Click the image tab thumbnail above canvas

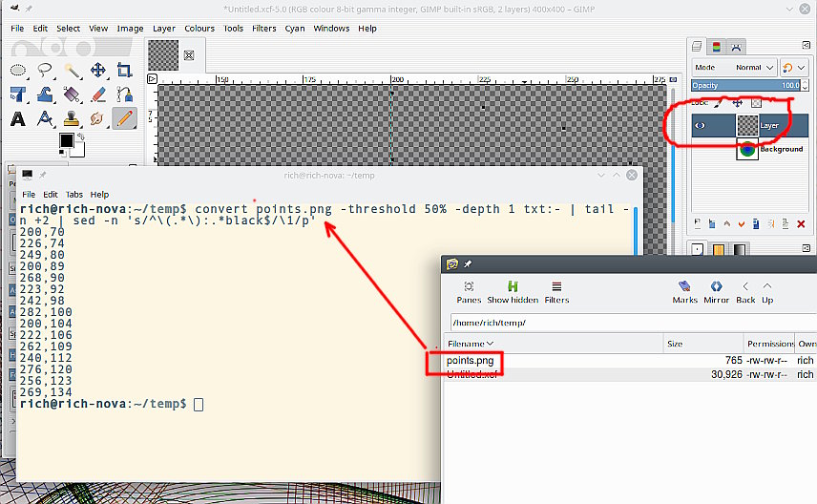[x=163, y=55]
